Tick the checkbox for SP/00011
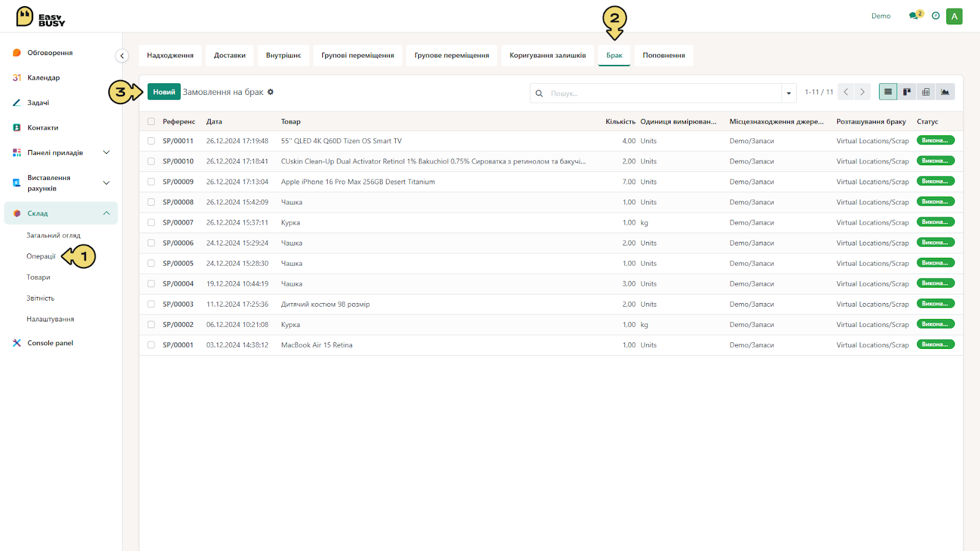 (x=151, y=141)
